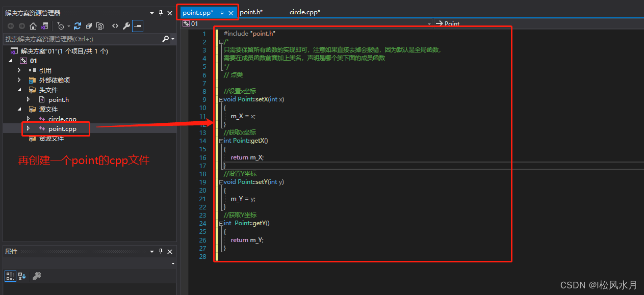This screenshot has height=295, width=644.
Task: Switch to the point.h* tab
Action: (x=251, y=12)
